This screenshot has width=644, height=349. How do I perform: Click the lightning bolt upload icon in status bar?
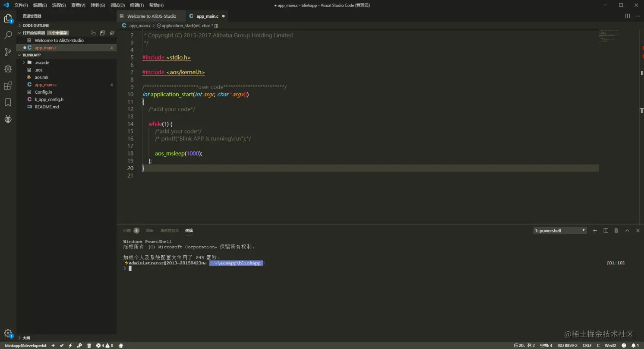(x=70, y=346)
